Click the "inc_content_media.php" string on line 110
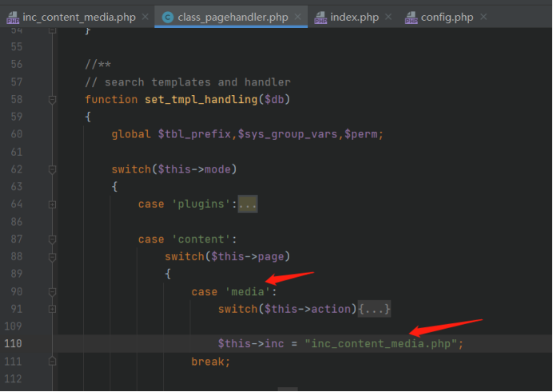The height and width of the screenshot is (392, 553). tap(381, 344)
